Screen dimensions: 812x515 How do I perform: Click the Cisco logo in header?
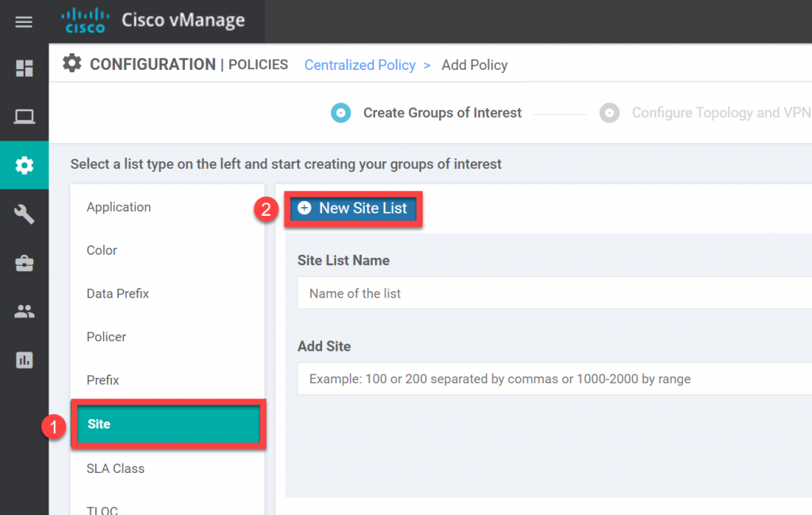pos(85,21)
